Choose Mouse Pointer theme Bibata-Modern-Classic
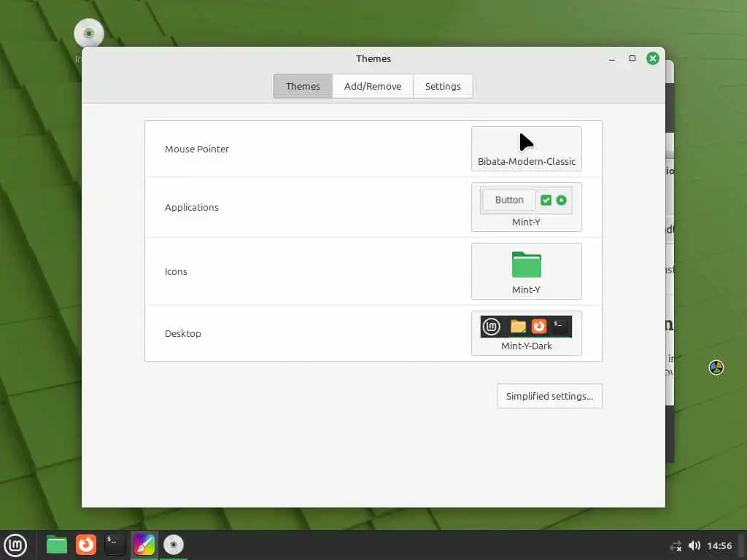747x560 pixels. pos(527,149)
